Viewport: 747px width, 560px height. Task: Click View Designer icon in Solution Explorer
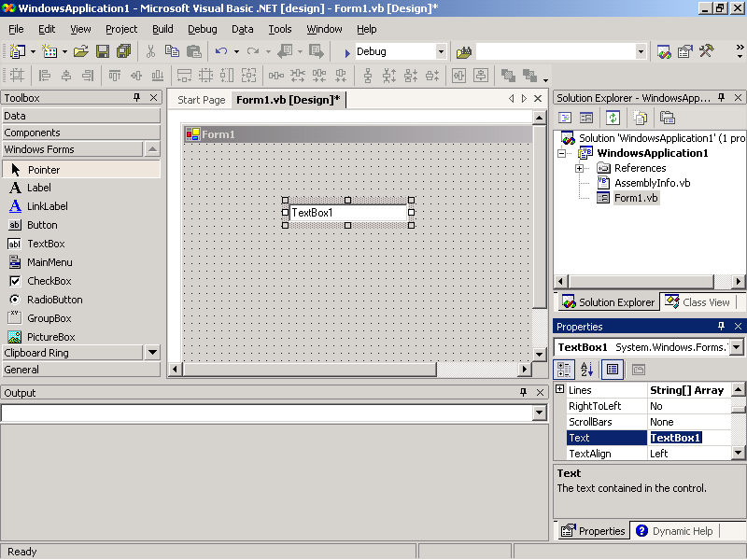(x=586, y=118)
